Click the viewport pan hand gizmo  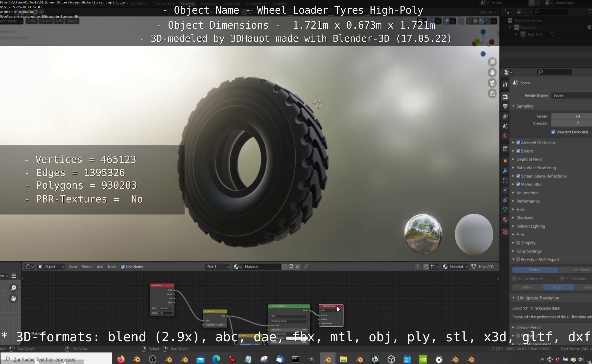click(x=492, y=72)
